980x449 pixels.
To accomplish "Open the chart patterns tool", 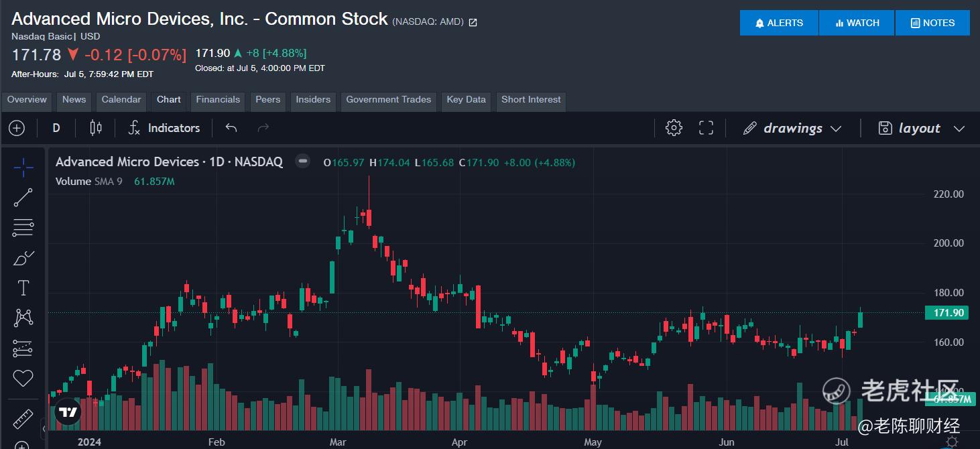I will click(23, 318).
